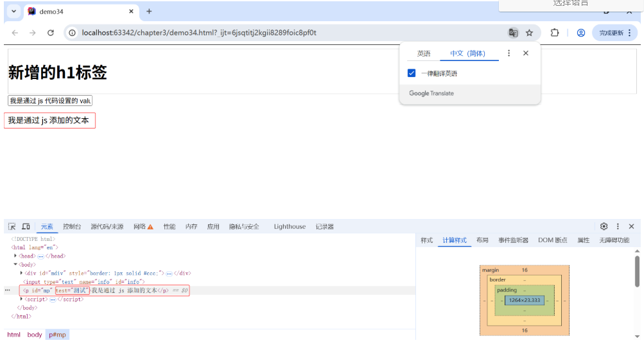Click the 1264×23.333 content box in box model

click(525, 300)
